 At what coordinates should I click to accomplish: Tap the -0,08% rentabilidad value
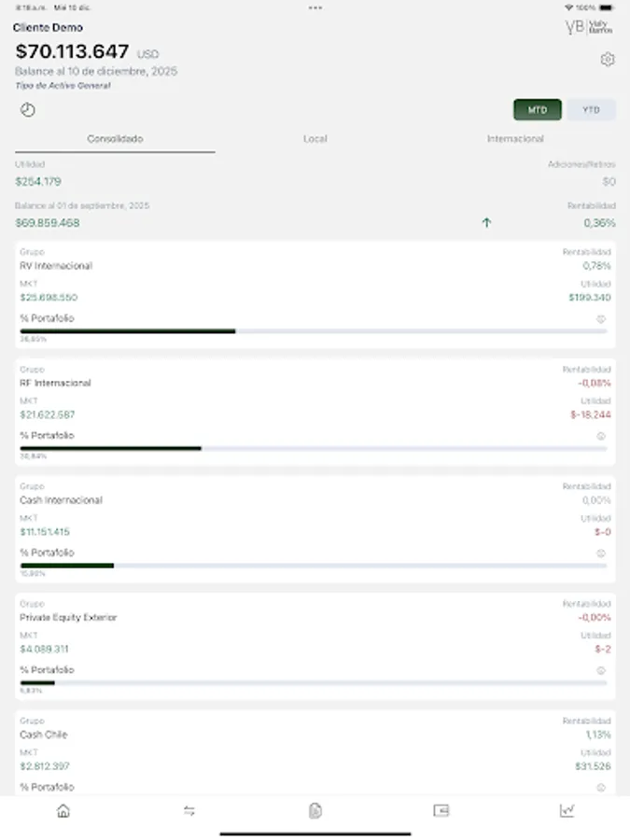(595, 383)
